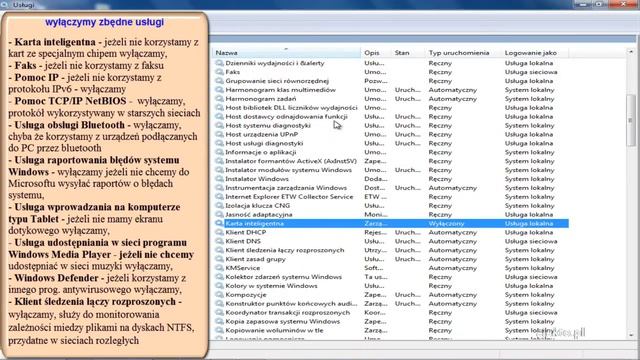Click gear icon beside Faks service

click(219, 72)
